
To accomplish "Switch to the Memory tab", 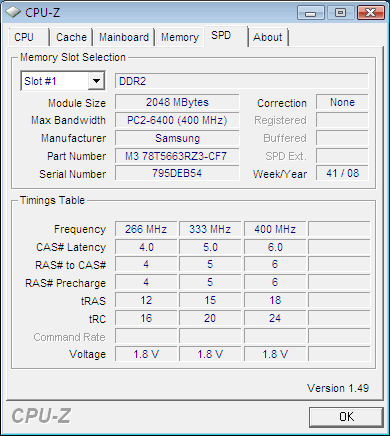I will point(180,37).
